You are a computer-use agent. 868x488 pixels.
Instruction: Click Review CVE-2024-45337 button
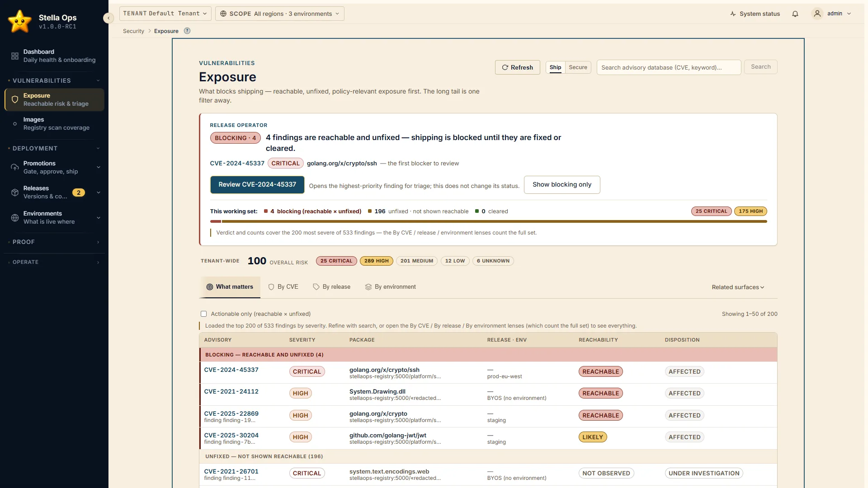pyautogui.click(x=257, y=185)
